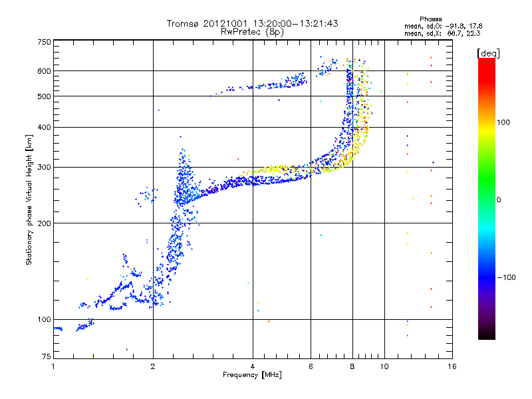Click the colorbar '-100' tick label
The image size is (532, 399).
[x=506, y=277]
